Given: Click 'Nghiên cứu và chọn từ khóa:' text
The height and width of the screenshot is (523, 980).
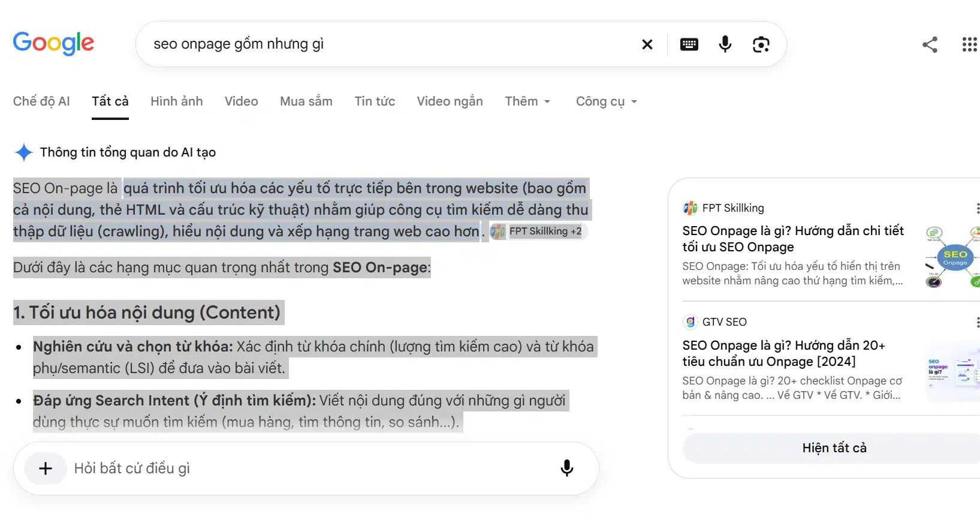Looking at the screenshot, I should point(133,347).
